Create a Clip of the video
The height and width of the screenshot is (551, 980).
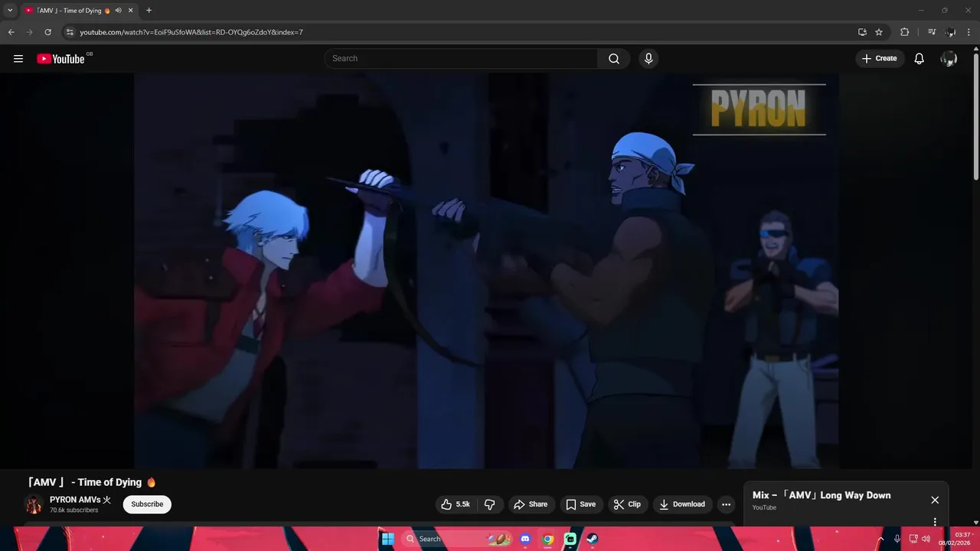(628, 504)
